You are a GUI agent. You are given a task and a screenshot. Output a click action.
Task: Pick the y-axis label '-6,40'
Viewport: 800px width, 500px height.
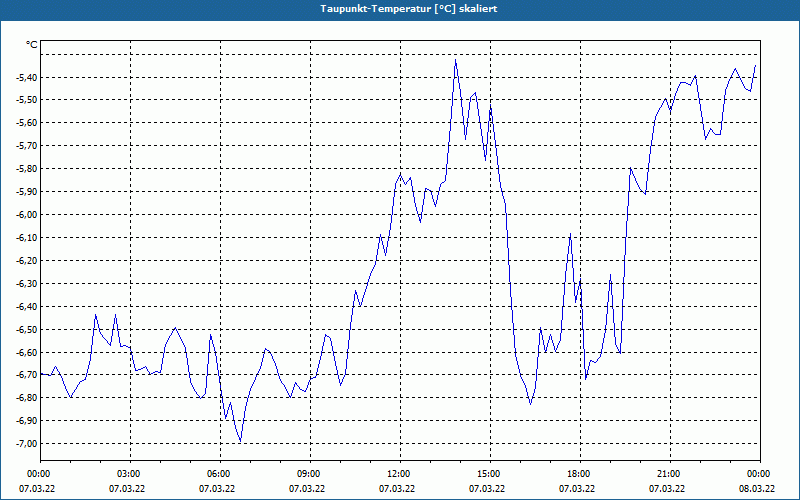pos(27,307)
